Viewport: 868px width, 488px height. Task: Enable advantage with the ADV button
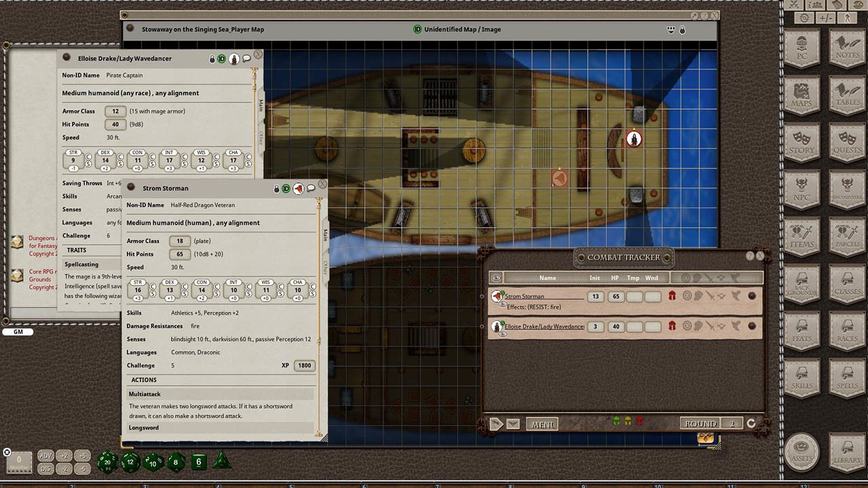[45, 456]
